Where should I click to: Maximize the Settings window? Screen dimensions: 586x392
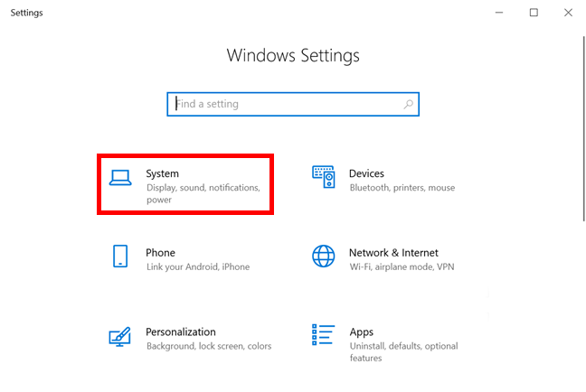(x=534, y=13)
